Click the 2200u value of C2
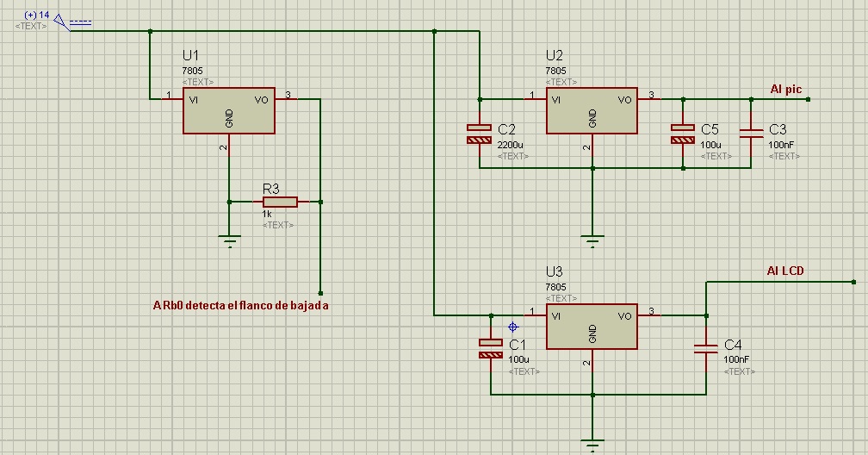This screenshot has height=455, width=868. click(x=510, y=145)
